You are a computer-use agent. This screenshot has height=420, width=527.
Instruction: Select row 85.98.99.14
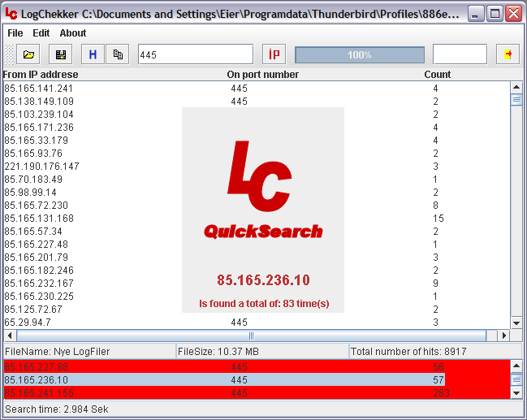pos(257,193)
